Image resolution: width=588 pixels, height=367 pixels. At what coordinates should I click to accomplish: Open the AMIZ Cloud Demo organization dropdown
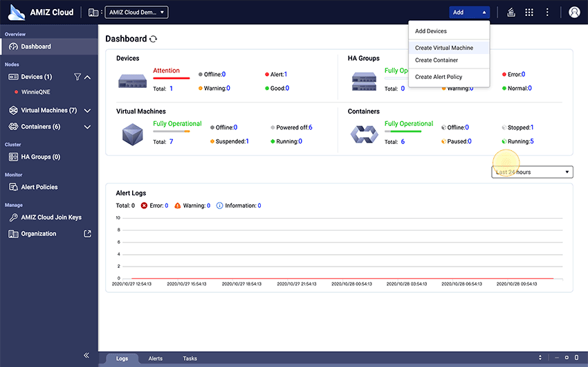(x=135, y=12)
